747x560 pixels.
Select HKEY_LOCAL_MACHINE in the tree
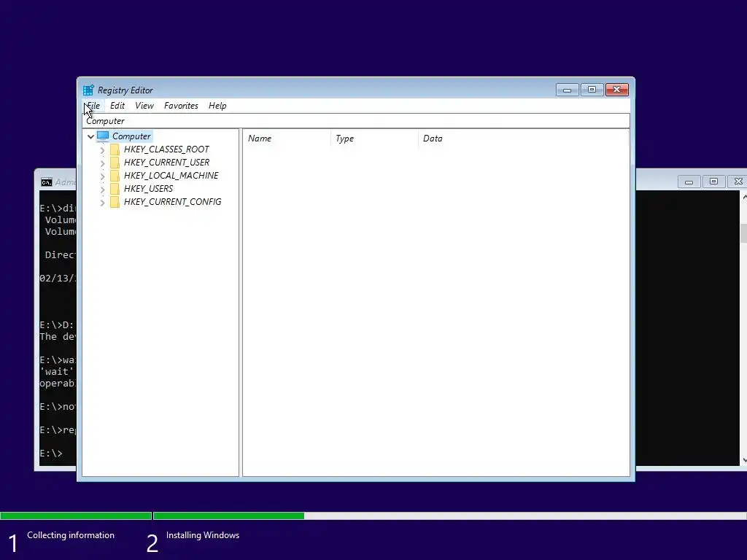click(x=171, y=176)
